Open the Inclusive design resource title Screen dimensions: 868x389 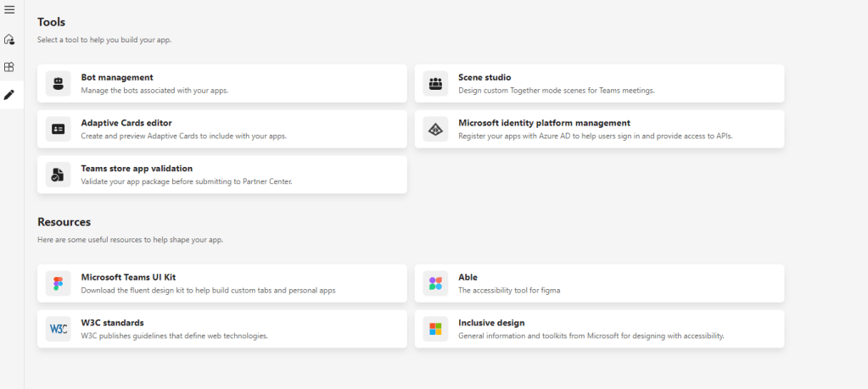[491, 323]
